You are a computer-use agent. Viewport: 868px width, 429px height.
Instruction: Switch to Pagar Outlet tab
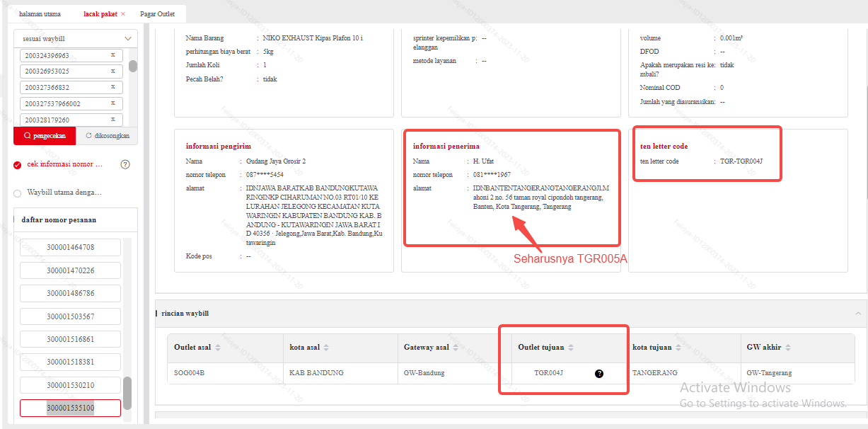pyautogui.click(x=158, y=14)
